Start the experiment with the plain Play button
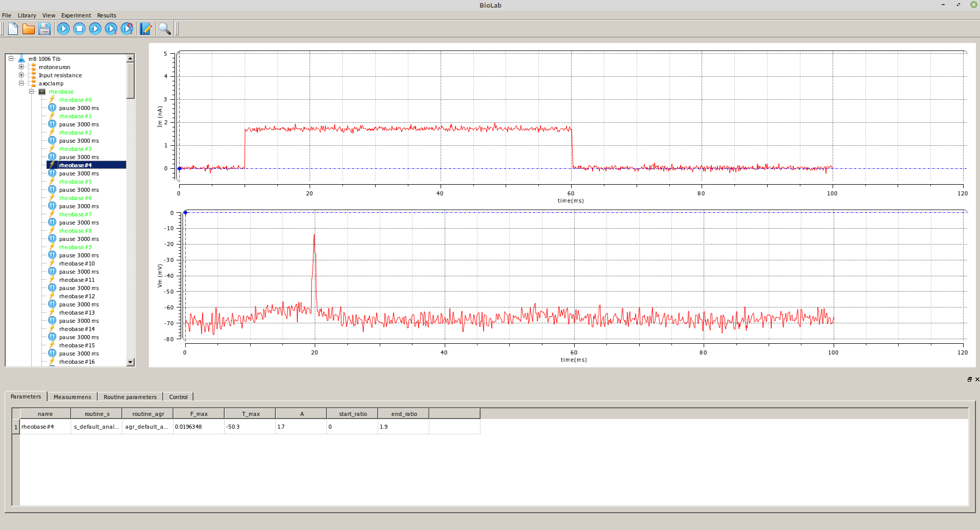980x530 pixels. tap(63, 29)
